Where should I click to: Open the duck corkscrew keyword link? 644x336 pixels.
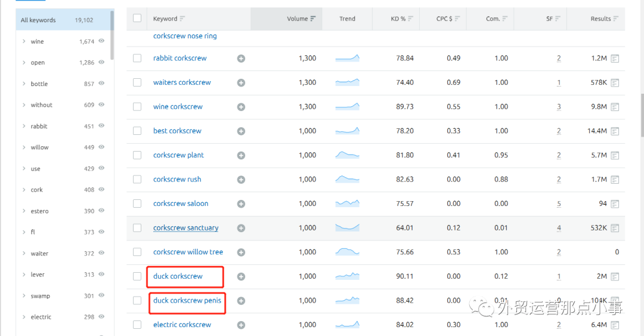point(178,276)
